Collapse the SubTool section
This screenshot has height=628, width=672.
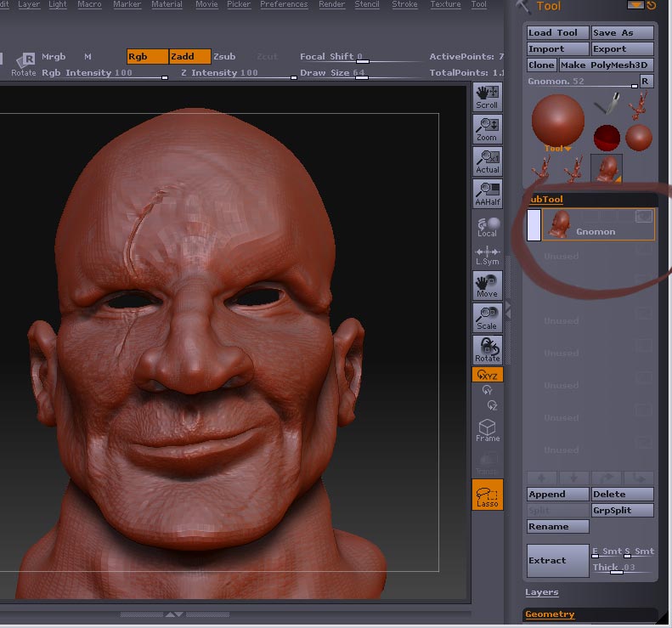[x=546, y=200]
